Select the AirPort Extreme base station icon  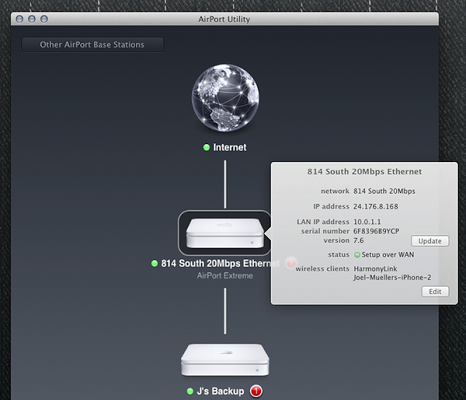tap(225, 233)
